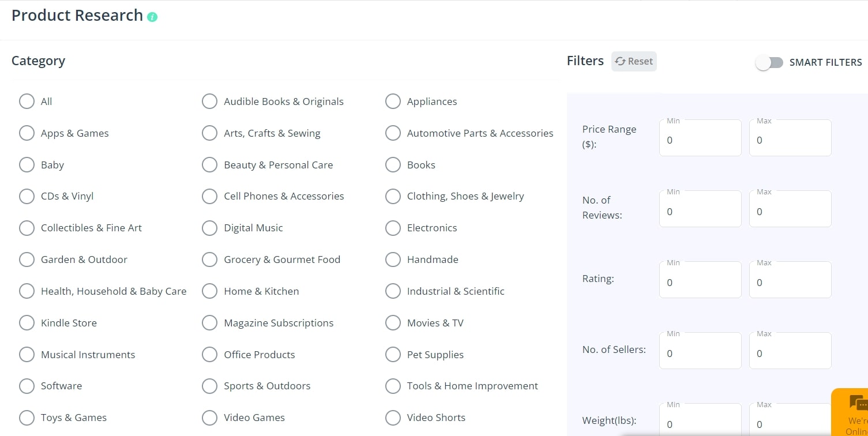Select the Kindle Store option
The width and height of the screenshot is (868, 436).
[x=27, y=323]
